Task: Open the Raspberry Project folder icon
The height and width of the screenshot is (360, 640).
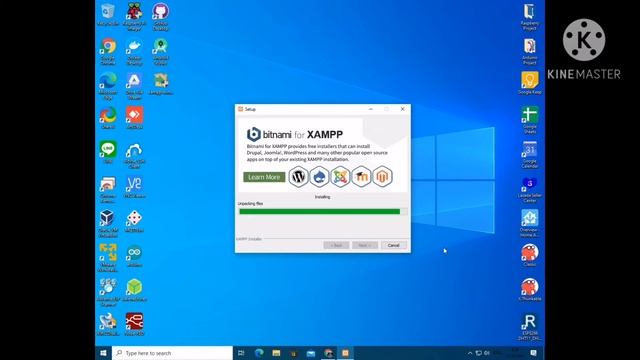Action: (x=529, y=11)
